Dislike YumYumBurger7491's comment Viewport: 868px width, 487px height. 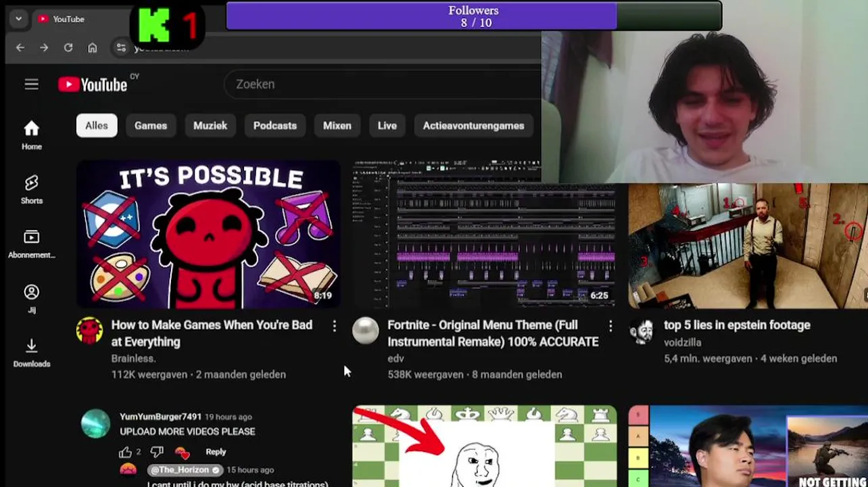(x=157, y=452)
